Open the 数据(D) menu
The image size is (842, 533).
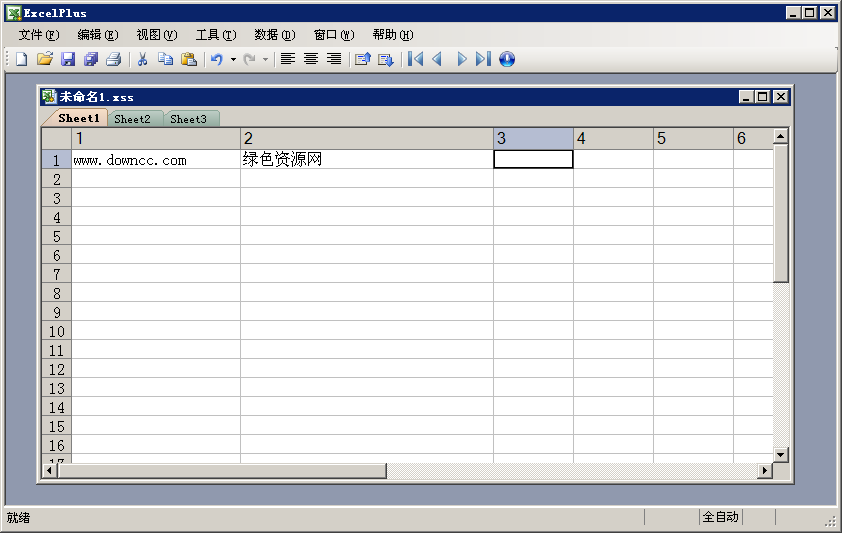tap(275, 35)
